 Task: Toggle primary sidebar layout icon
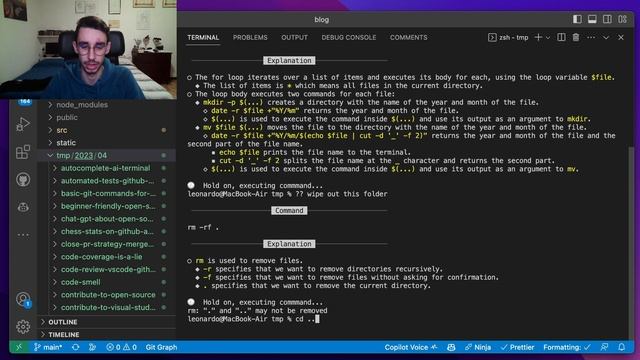577,19
